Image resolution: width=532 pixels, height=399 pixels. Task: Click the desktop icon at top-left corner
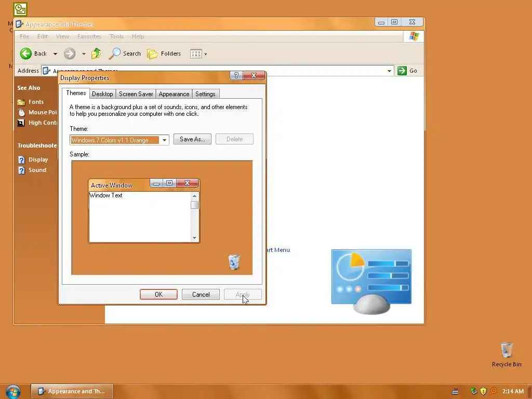click(x=20, y=9)
